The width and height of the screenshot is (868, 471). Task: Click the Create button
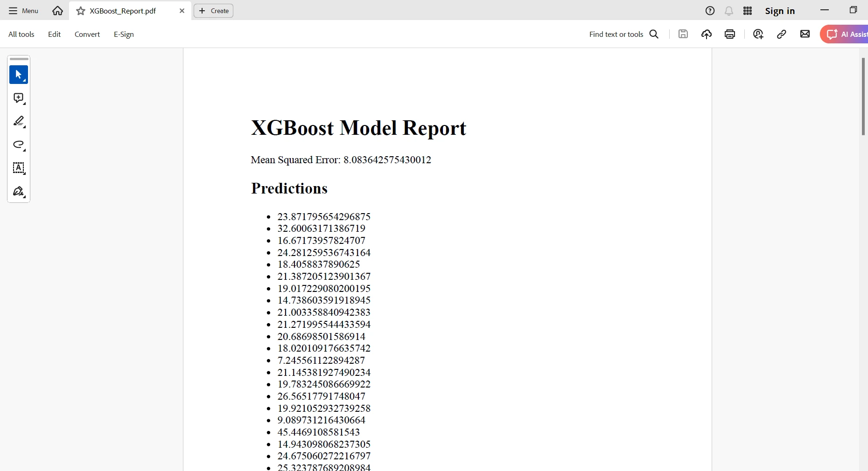[x=214, y=11]
